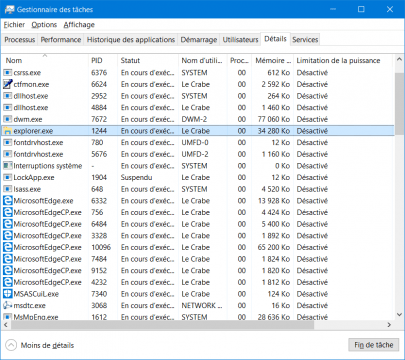Click the ctfmon.exe pen icon
The width and height of the screenshot is (405, 360).
(8, 84)
